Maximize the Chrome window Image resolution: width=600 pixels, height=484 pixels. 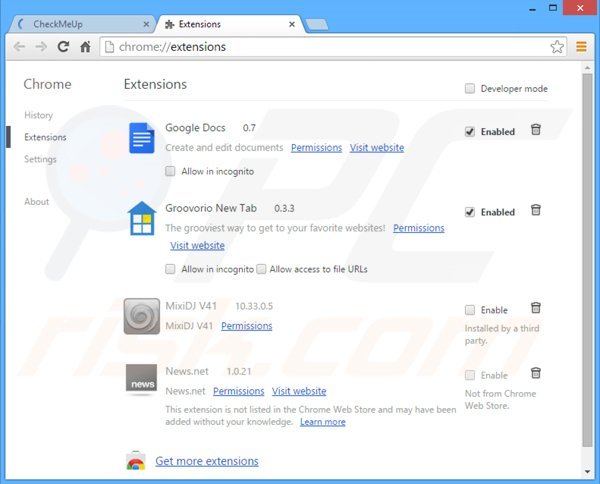tap(553, 8)
